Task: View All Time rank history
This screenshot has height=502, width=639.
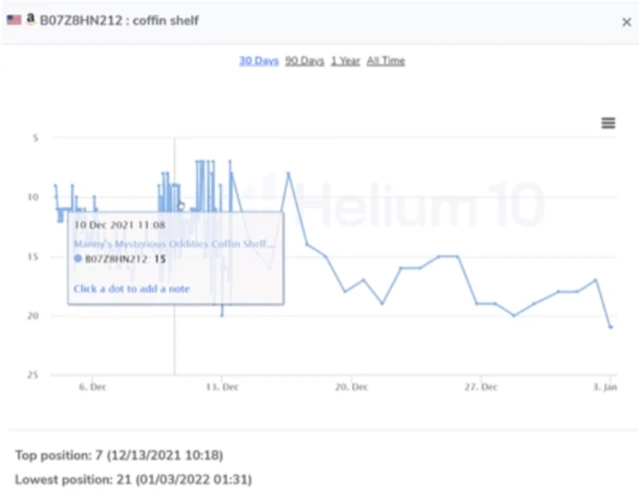Action: point(386,61)
